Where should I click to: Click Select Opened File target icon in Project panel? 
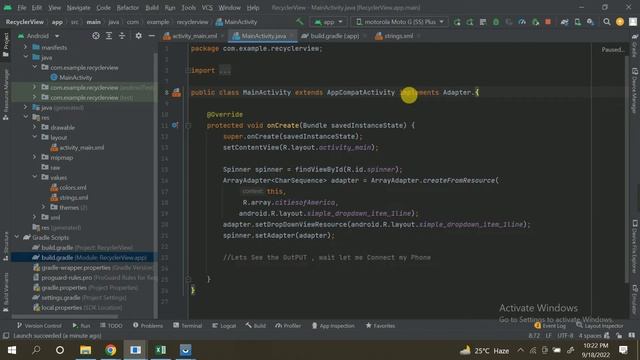point(96,36)
